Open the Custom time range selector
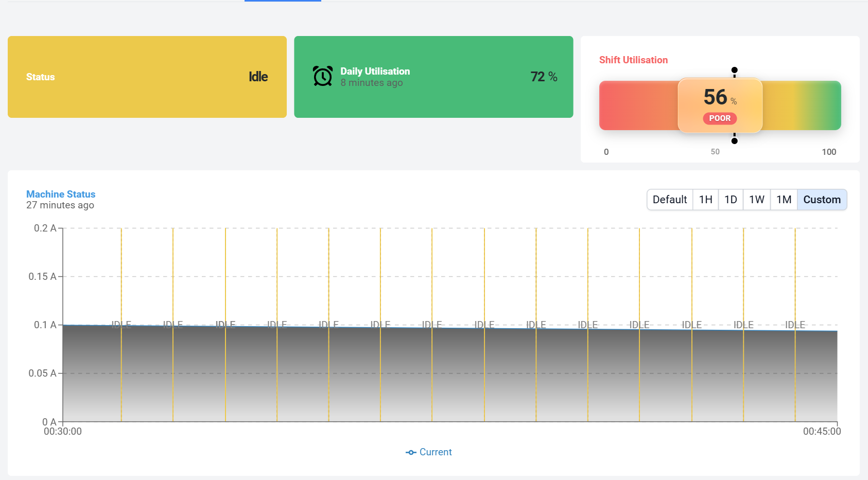 tap(822, 200)
